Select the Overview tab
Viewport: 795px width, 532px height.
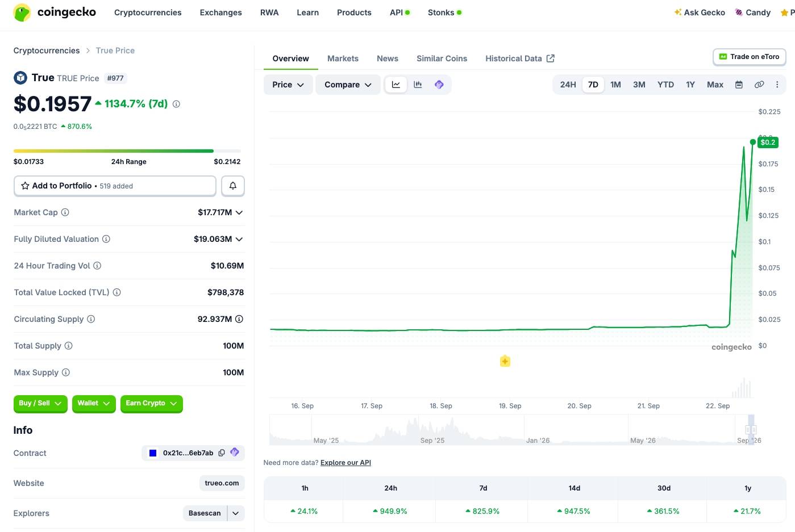click(x=290, y=58)
